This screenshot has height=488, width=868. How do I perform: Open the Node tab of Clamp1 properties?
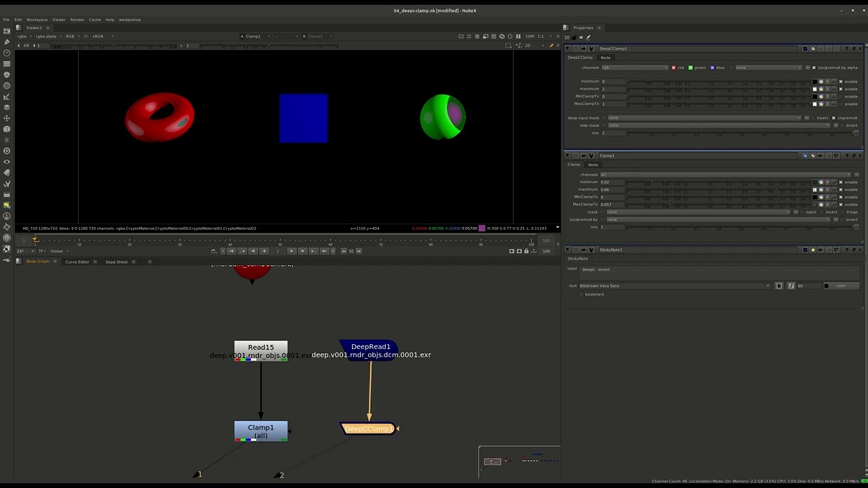point(593,165)
